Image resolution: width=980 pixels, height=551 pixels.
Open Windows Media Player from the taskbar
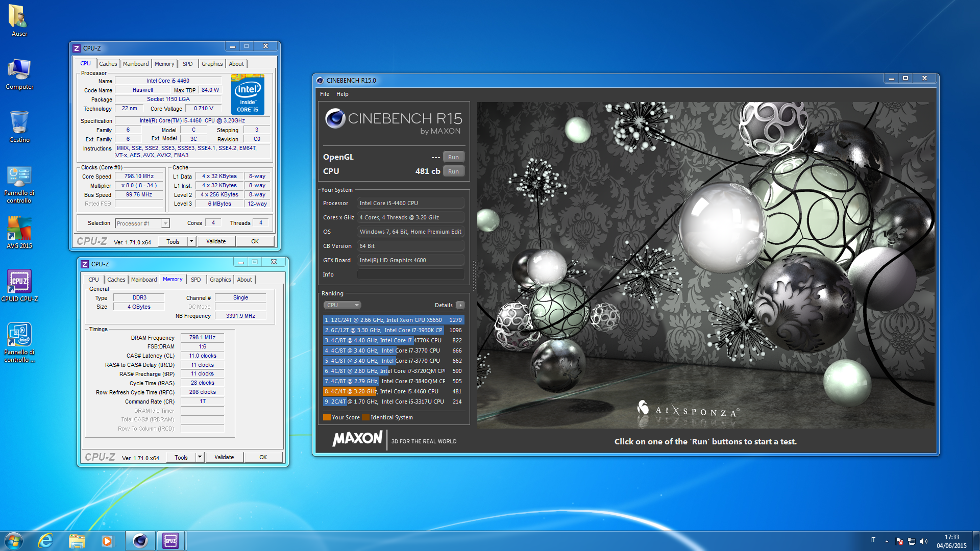(107, 541)
